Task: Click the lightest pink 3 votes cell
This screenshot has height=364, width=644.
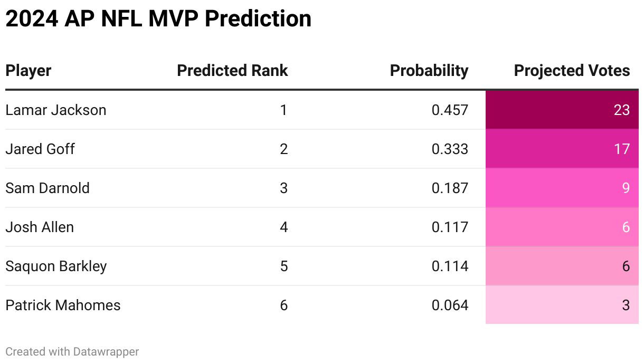Action: [562, 305]
